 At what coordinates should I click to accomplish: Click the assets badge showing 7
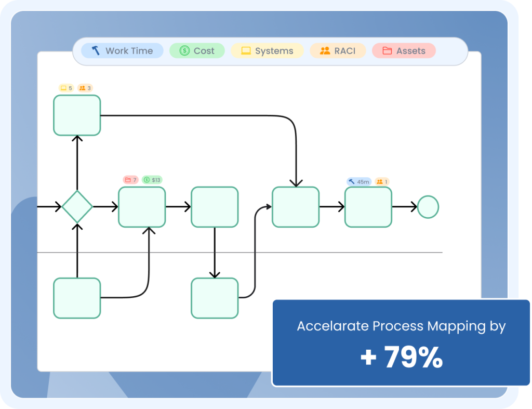pos(130,180)
